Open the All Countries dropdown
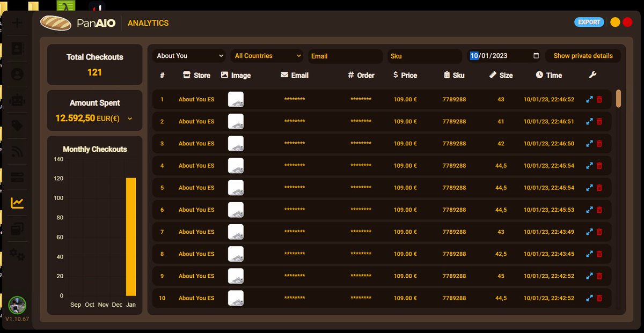This screenshot has width=644, height=333. click(267, 55)
